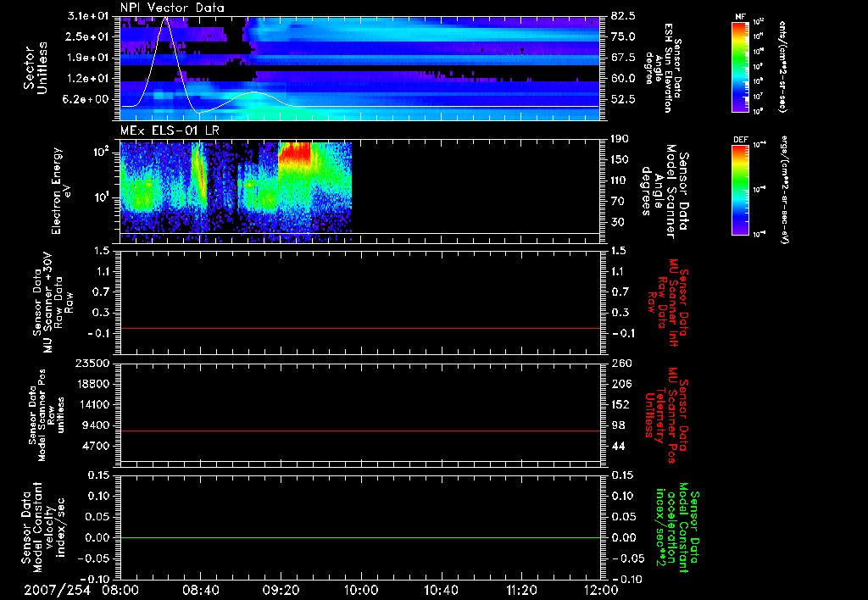Screen dimensions: 868x600
Task: Click the Electron Energy eV axis title
Action: (61, 191)
